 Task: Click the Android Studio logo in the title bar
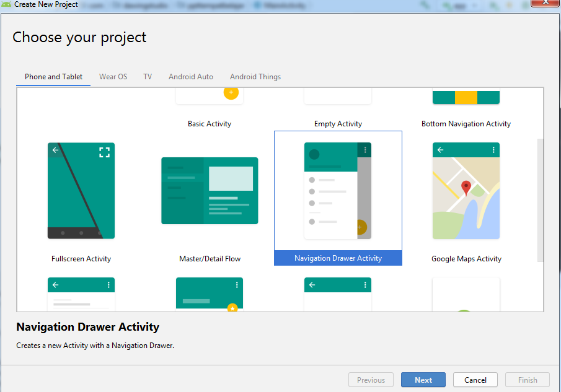(x=7, y=4)
